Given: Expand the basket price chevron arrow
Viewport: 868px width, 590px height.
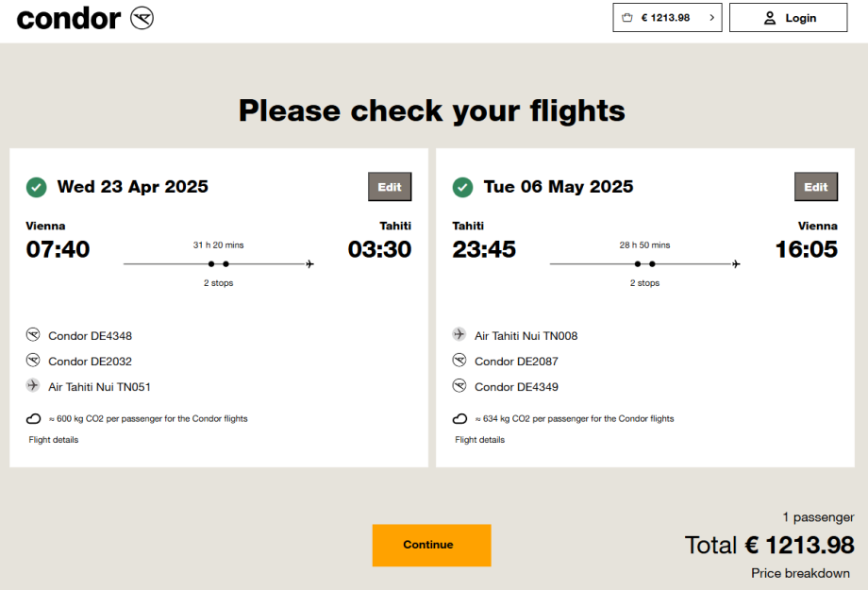Looking at the screenshot, I should (x=710, y=18).
